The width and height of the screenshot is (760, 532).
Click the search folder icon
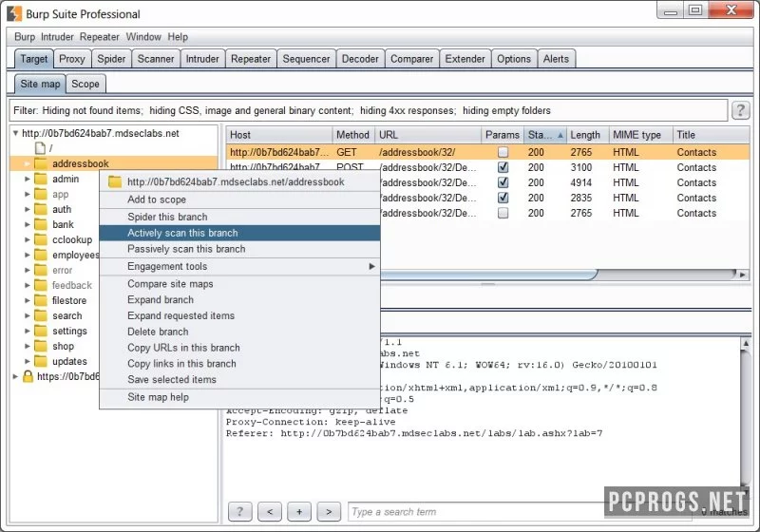point(41,315)
